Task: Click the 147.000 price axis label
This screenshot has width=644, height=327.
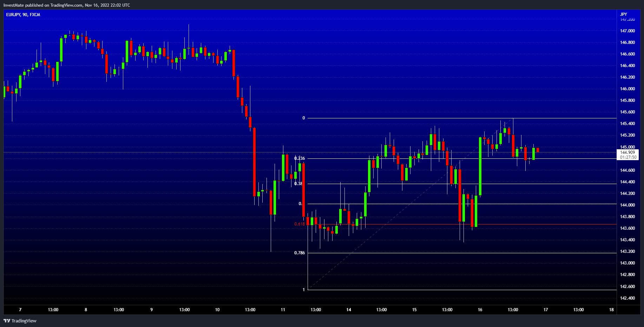Action: tap(627, 31)
